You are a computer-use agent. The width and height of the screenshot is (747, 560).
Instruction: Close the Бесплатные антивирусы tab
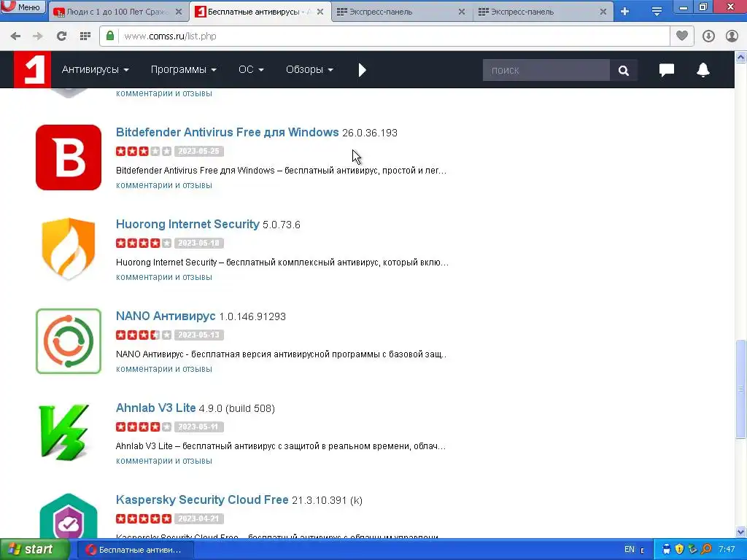point(320,12)
